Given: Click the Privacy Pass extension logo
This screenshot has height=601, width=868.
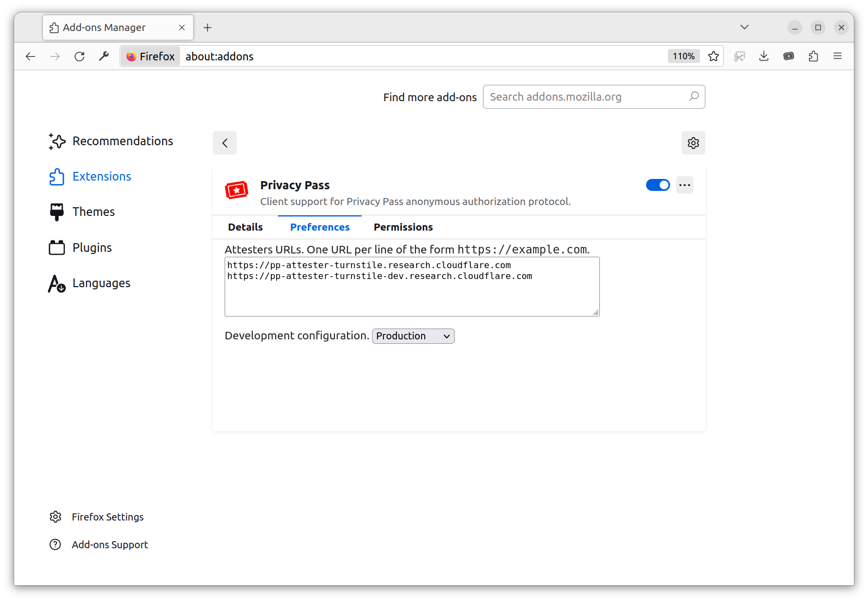Looking at the screenshot, I should tap(237, 190).
